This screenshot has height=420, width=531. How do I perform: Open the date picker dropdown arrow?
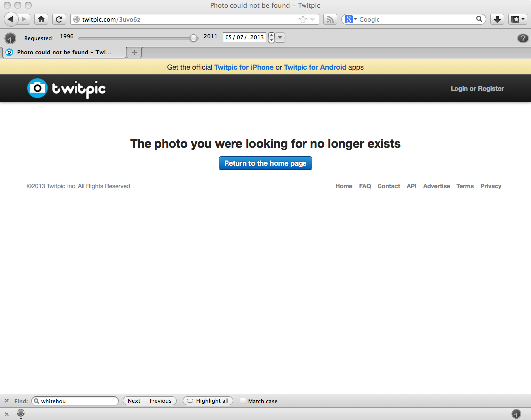tap(280, 37)
